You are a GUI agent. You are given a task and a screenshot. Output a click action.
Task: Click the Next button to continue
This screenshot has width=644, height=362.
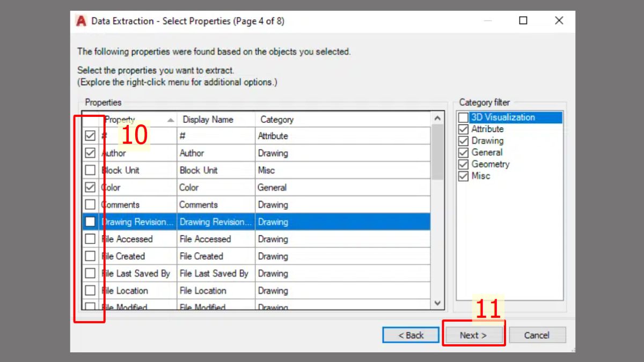click(474, 335)
